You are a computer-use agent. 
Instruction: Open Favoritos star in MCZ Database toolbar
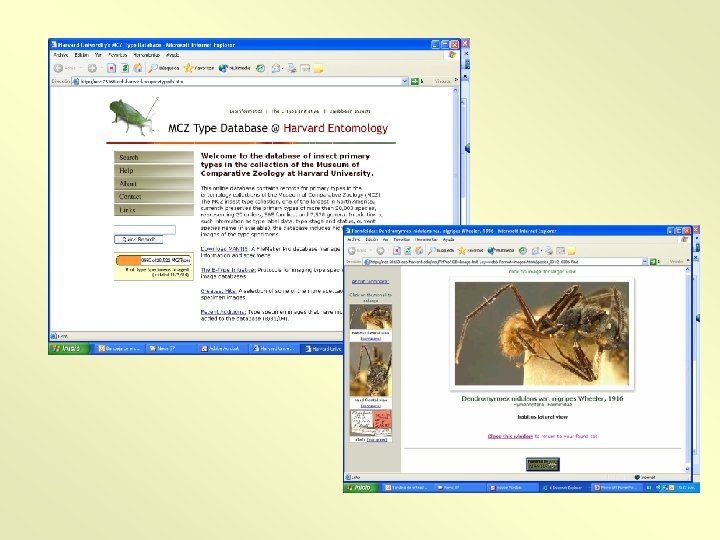[199, 68]
